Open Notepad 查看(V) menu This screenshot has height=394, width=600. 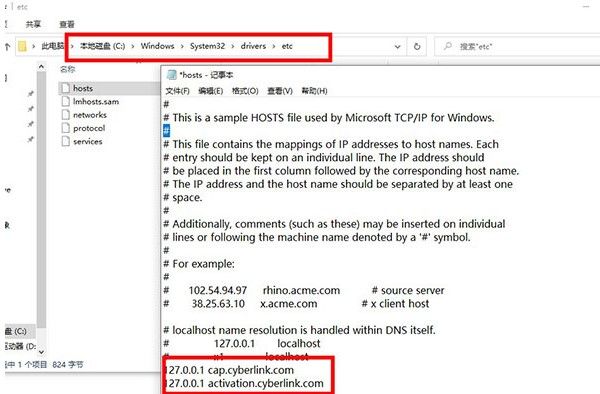pos(280,91)
